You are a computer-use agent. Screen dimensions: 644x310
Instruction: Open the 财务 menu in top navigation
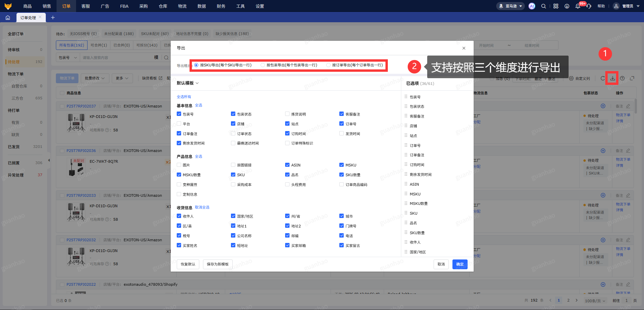pyautogui.click(x=221, y=6)
